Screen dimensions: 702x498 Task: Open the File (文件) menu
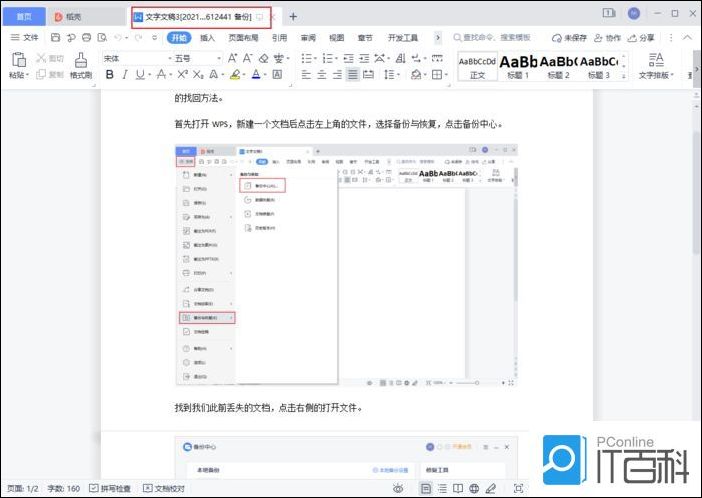coord(25,38)
